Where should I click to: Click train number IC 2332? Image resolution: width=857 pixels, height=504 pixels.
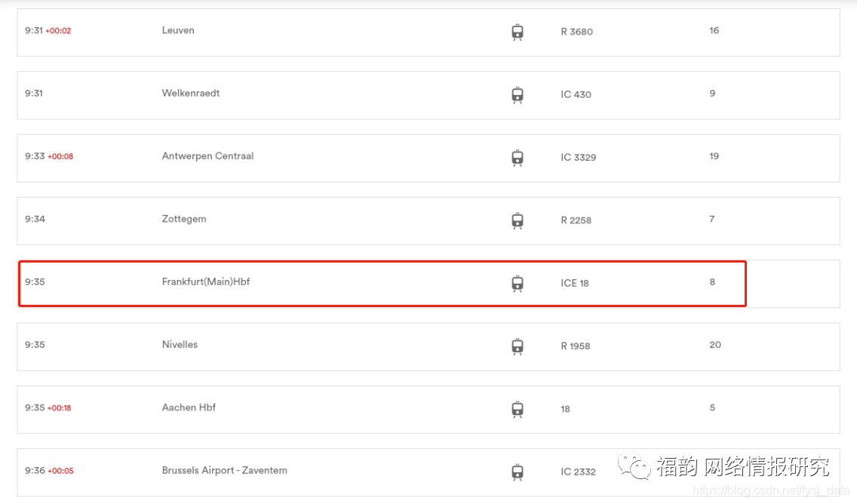579,472
